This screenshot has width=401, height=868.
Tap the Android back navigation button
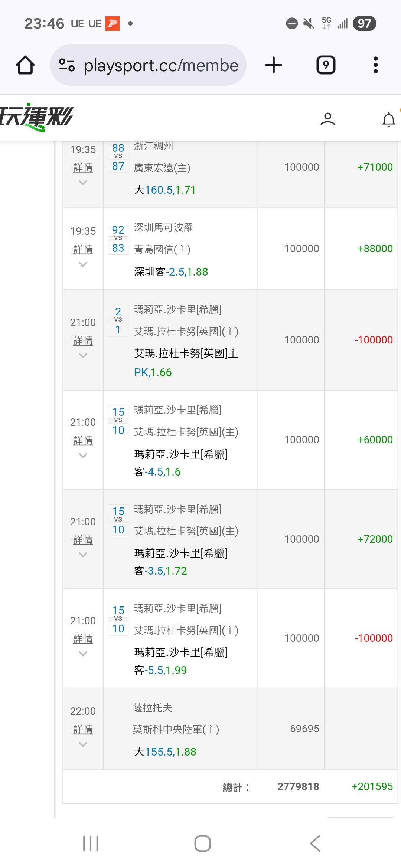315,843
